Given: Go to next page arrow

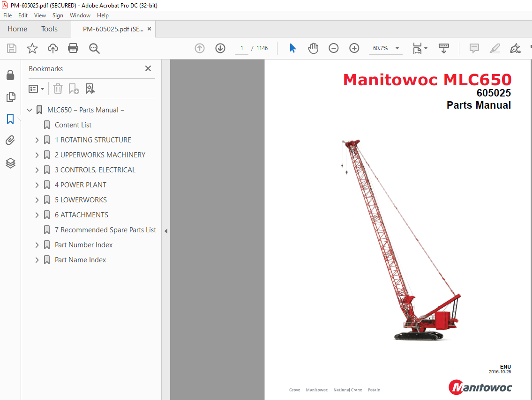Looking at the screenshot, I should 220,48.
